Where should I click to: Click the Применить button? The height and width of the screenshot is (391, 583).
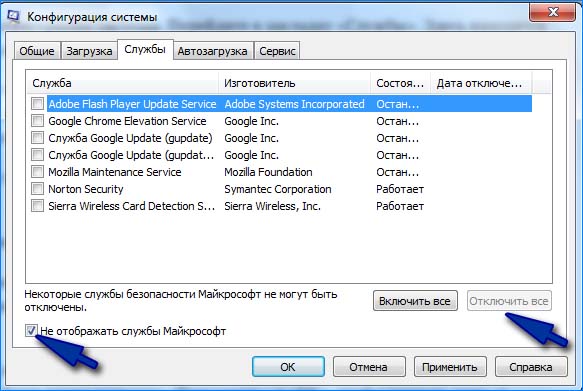click(450, 367)
